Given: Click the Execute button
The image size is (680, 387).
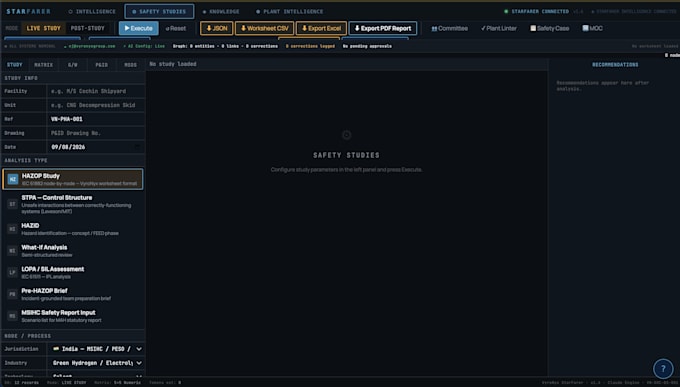Looking at the screenshot, I should pyautogui.click(x=139, y=28).
